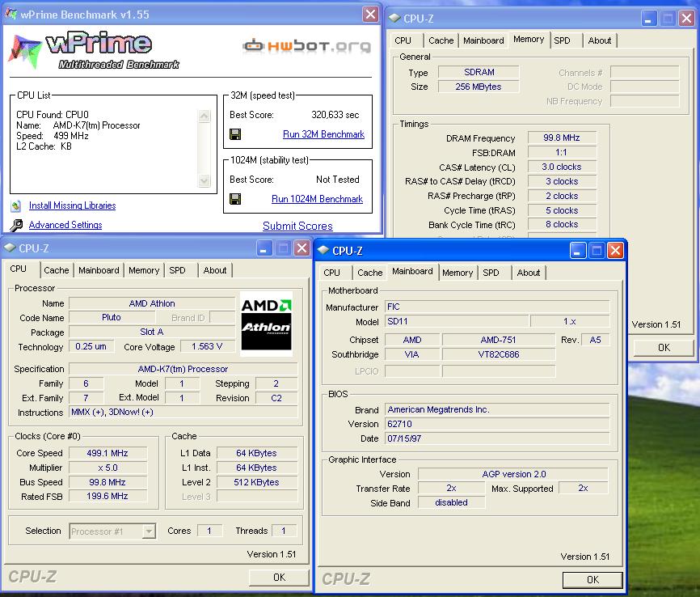700x597 pixels.
Task: Click the CPU-Z icon in CPU window title bar
Action: pyautogui.click(x=10, y=248)
